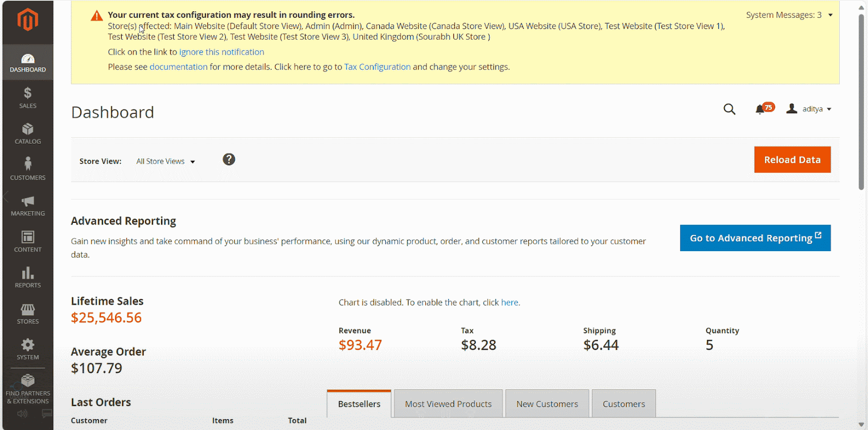
Task: Open the notifications bell
Action: tap(761, 110)
